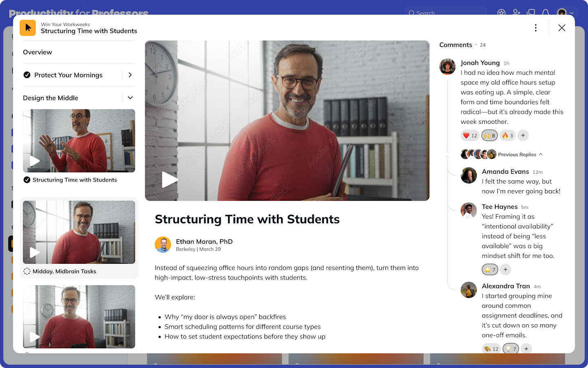The image size is (588, 368).
Task: Select the Midday, Midbrain Tasks thumbnail
Action: coord(79,232)
